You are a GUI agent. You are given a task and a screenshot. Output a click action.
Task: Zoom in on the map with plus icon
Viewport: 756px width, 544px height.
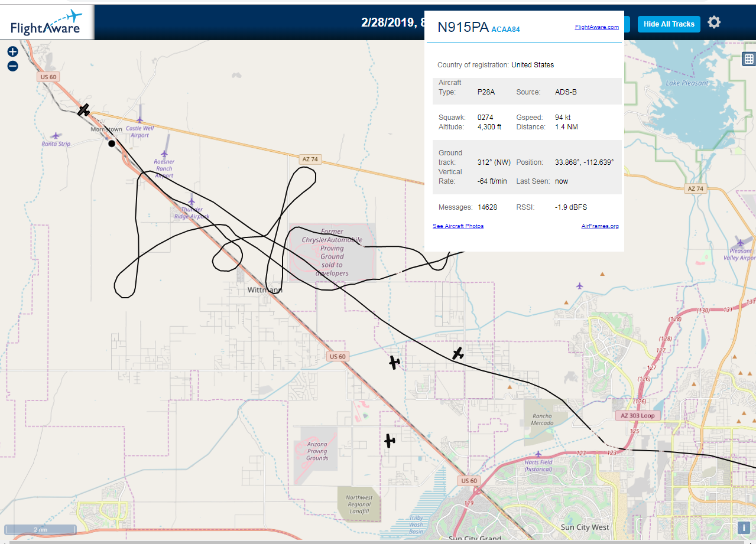(13, 51)
